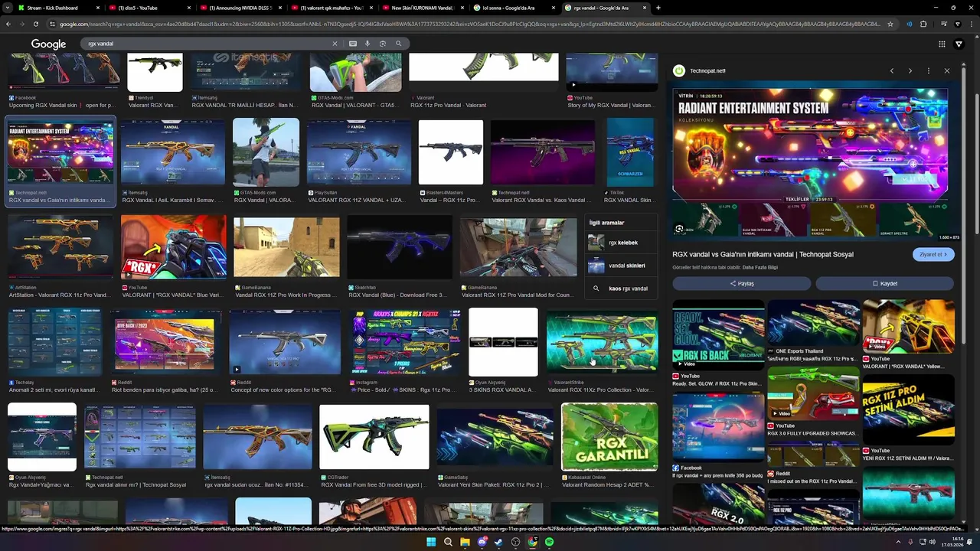Show the next image in the preview panel
The height and width of the screenshot is (551, 980).
coord(910,70)
